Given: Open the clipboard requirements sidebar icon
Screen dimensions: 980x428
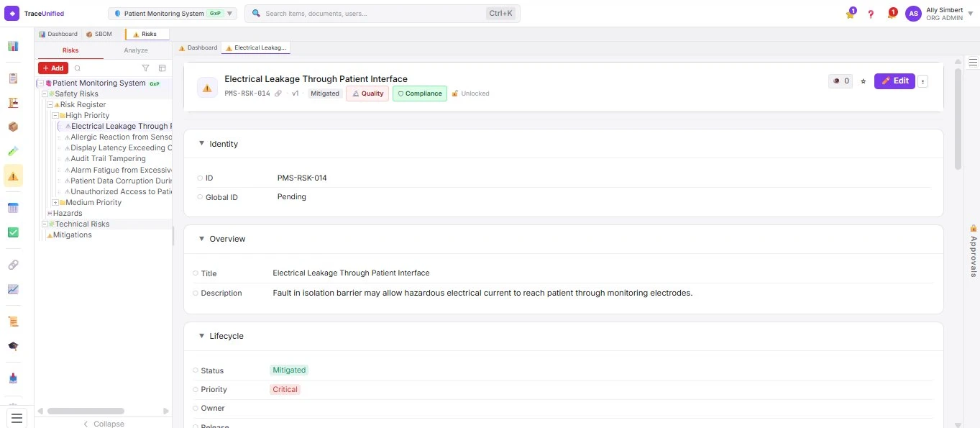Looking at the screenshot, I should (13, 78).
